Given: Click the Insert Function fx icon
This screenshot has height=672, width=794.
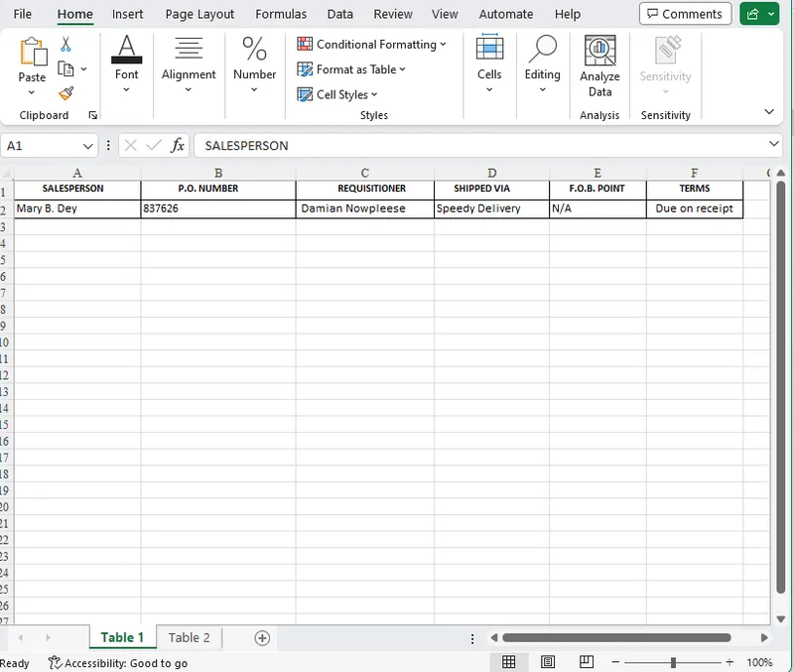Looking at the screenshot, I should (x=178, y=146).
